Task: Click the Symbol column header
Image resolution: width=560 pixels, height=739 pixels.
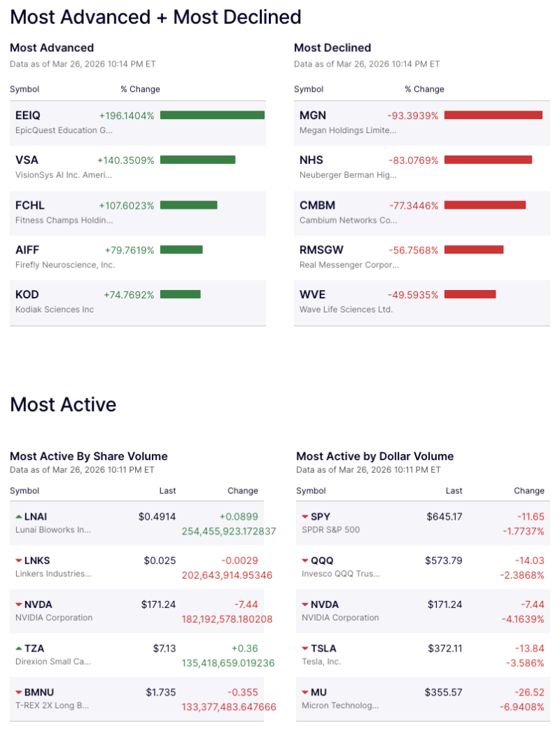Action: [x=24, y=89]
